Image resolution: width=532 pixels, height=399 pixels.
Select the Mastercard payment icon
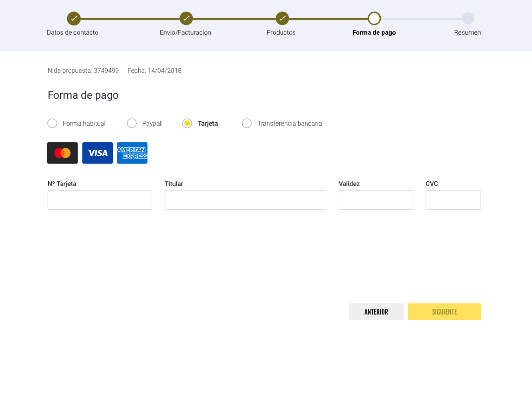(x=62, y=153)
